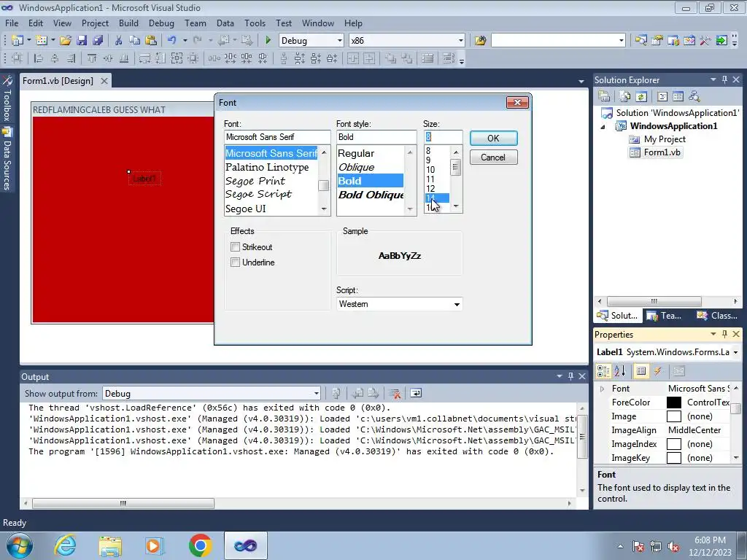Screen dimensions: 747x560
Task: Click the Paste clipboard icon
Action: coord(151,41)
